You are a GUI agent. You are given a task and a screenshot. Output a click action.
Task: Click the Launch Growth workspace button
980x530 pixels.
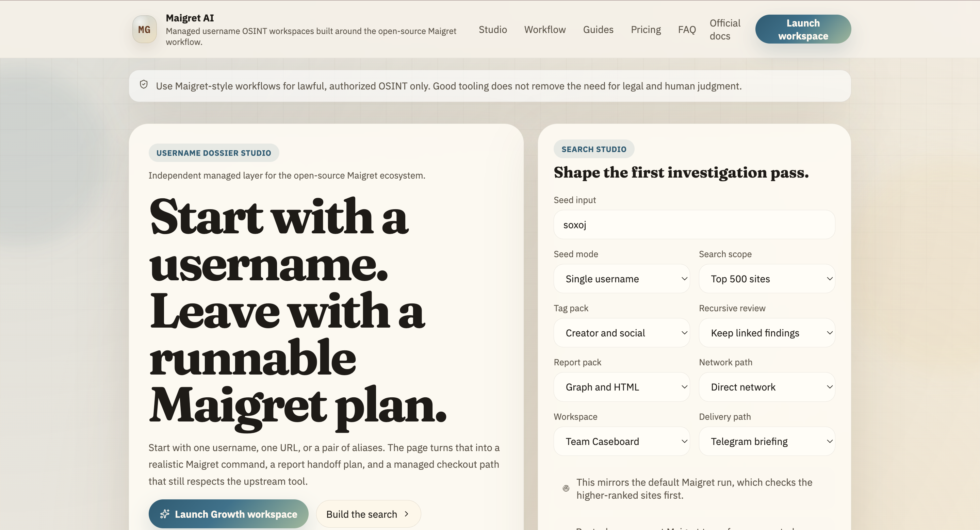tap(228, 514)
